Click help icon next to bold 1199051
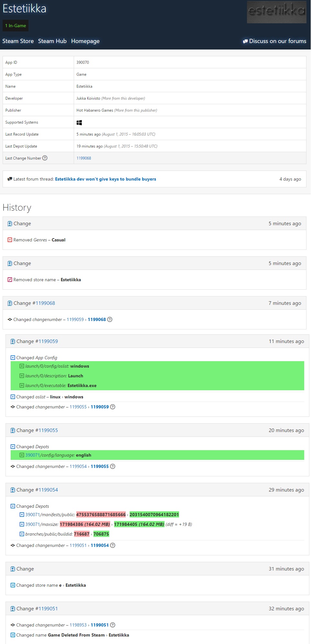311x644 pixels. point(113,625)
